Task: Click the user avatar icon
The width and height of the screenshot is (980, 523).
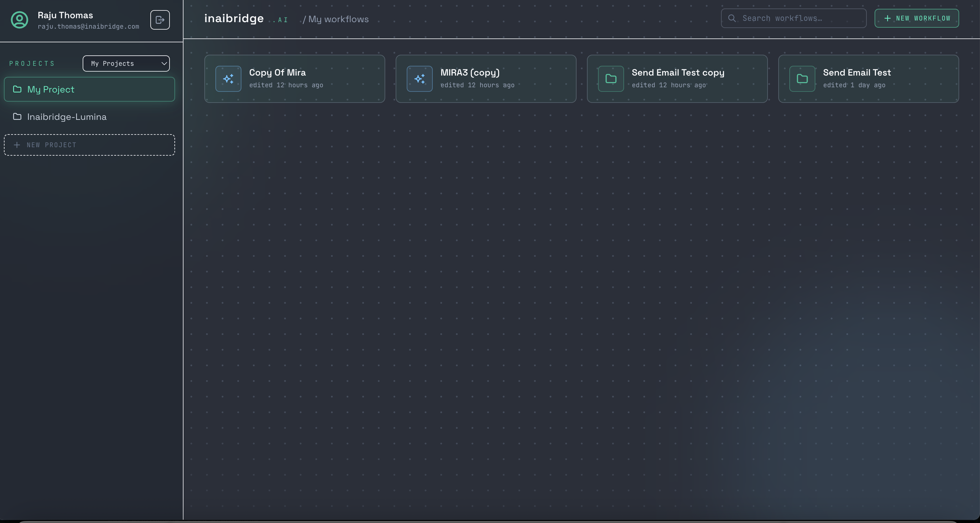Action: point(20,20)
